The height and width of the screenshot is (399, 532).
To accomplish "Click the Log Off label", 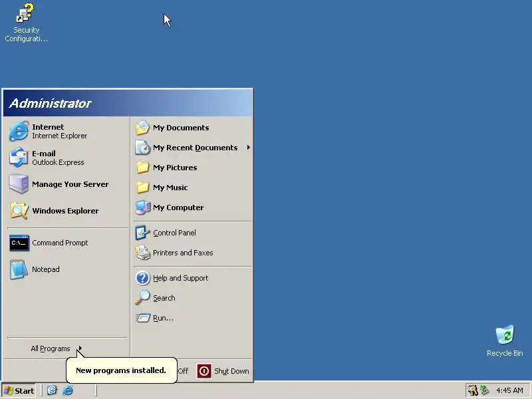I will click(183, 371).
